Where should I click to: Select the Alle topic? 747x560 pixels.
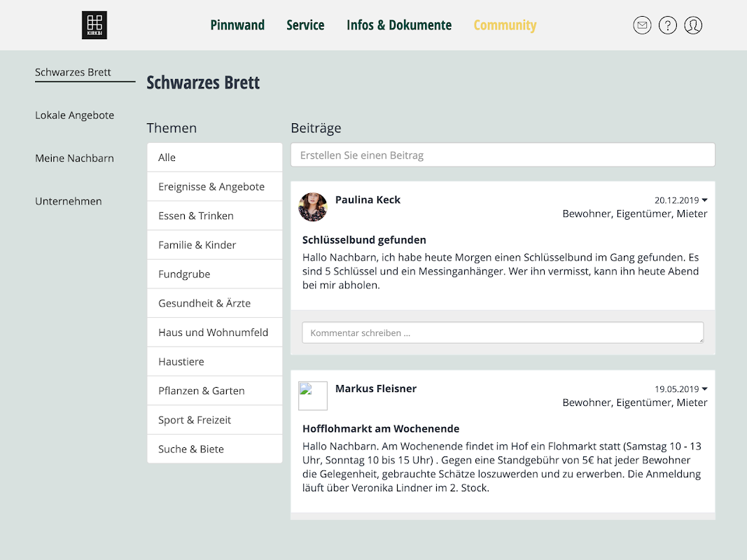[215, 157]
